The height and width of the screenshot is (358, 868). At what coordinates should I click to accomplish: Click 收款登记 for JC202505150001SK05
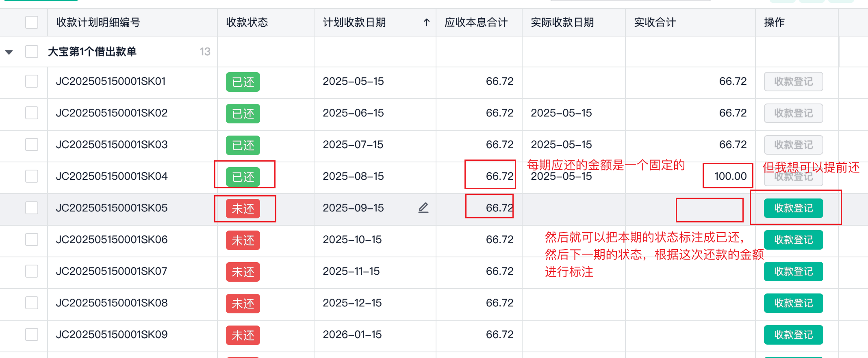point(793,208)
